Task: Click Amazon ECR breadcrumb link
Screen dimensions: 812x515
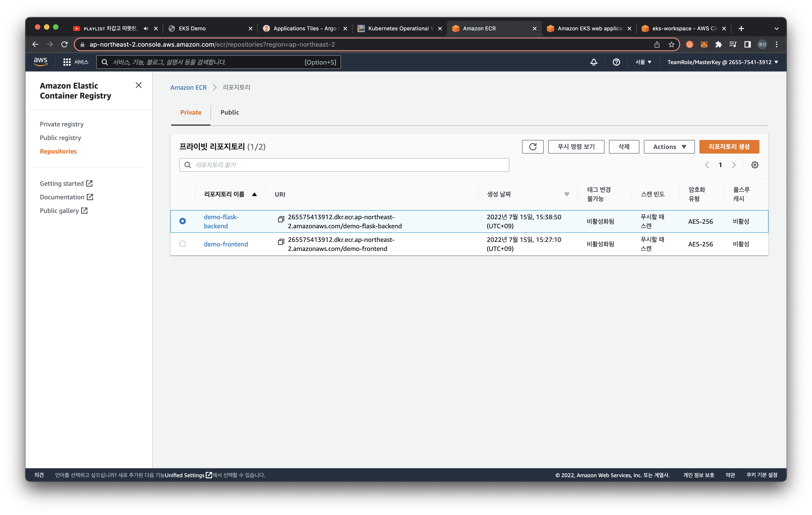Action: point(188,87)
